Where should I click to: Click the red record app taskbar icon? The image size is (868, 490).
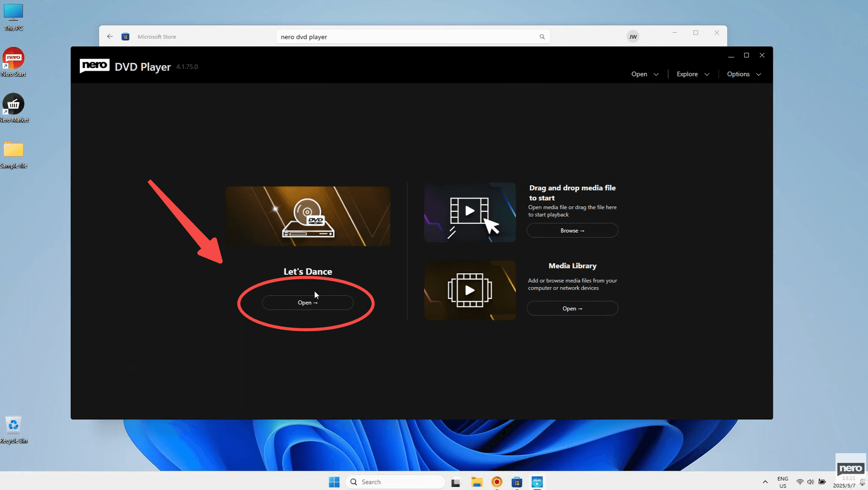pyautogui.click(x=497, y=482)
